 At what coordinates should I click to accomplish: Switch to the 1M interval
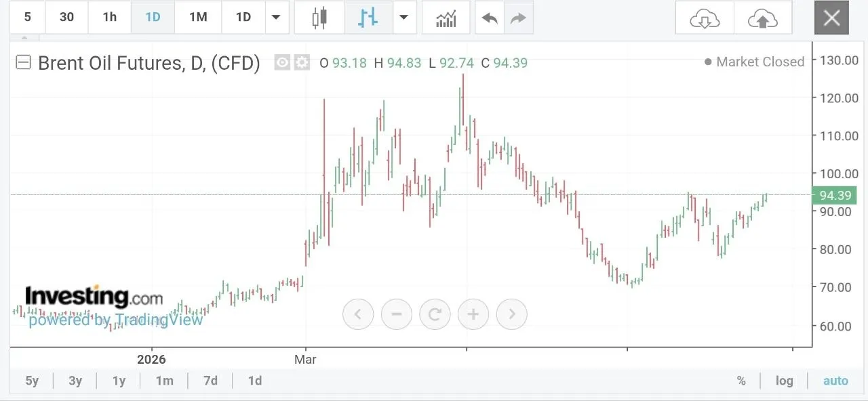(x=198, y=18)
